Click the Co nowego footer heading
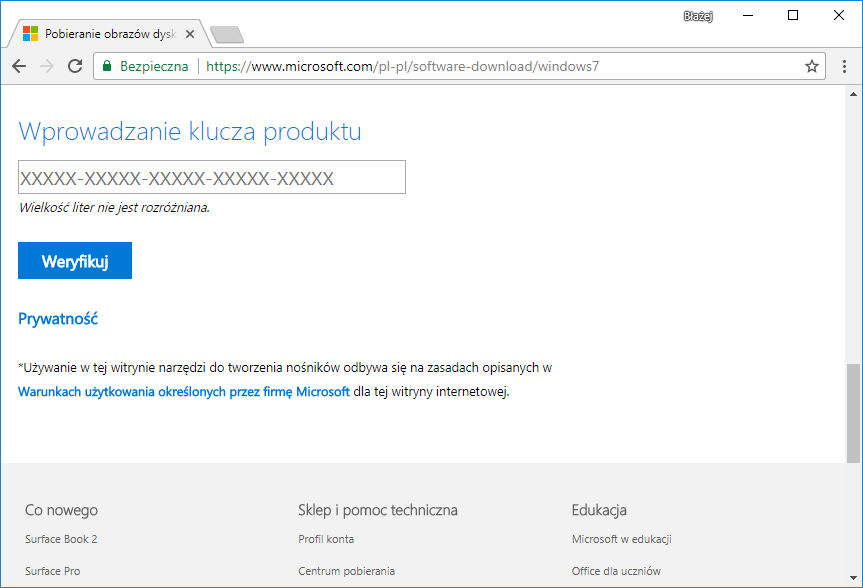Image resolution: width=863 pixels, height=588 pixels. [x=61, y=510]
